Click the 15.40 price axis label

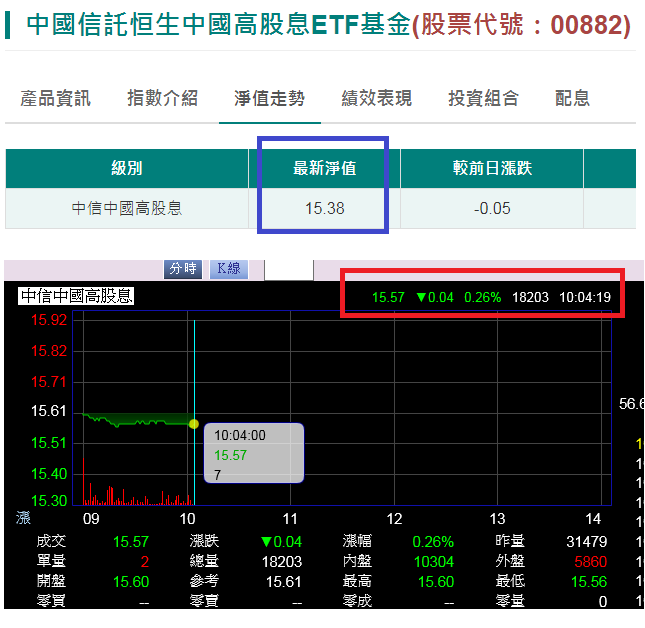click(49, 474)
